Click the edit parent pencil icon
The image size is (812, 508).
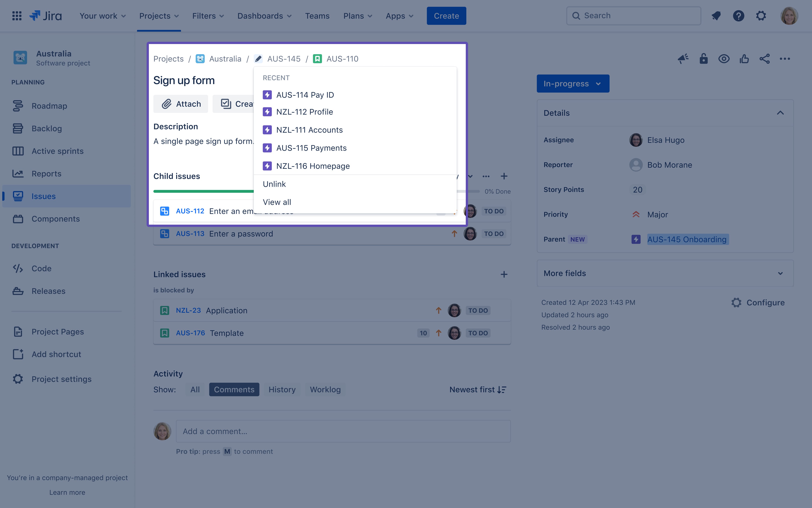click(x=258, y=59)
